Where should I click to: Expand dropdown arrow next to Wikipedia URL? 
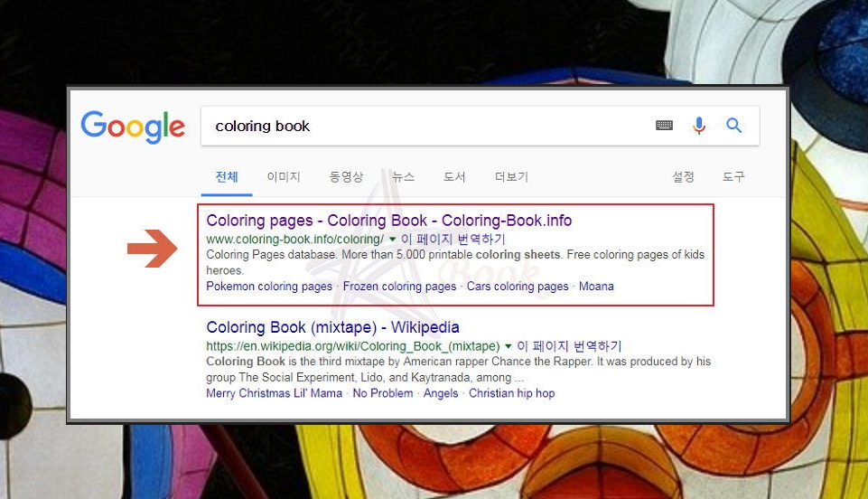coord(508,346)
